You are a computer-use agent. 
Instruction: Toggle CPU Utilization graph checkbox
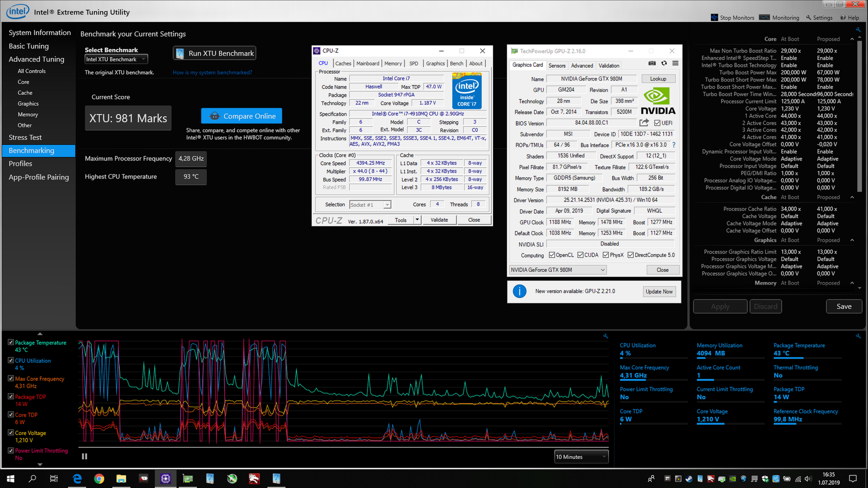[11, 361]
